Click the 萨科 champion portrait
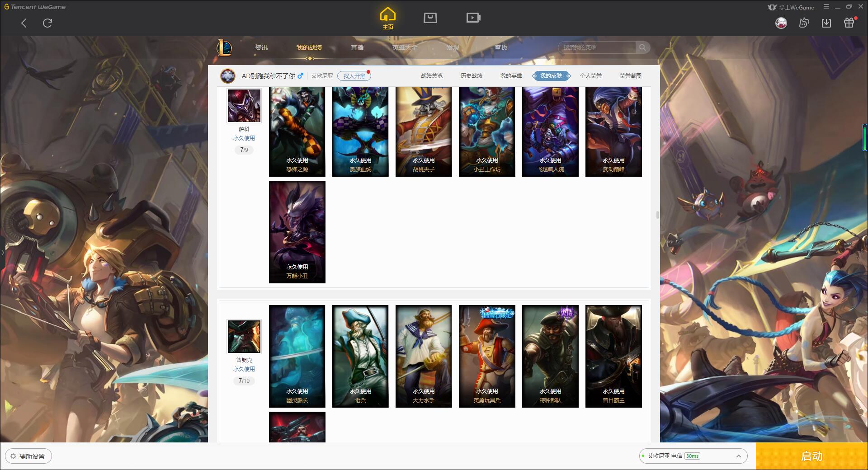This screenshot has width=868, height=470. click(x=244, y=106)
